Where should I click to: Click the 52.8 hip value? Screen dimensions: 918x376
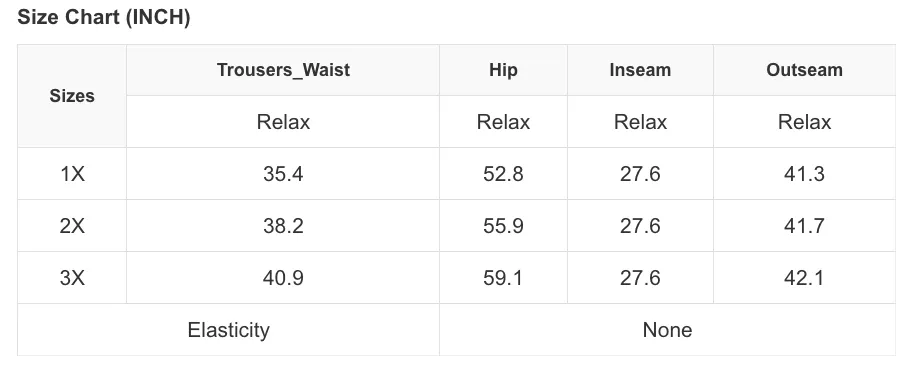pos(503,174)
